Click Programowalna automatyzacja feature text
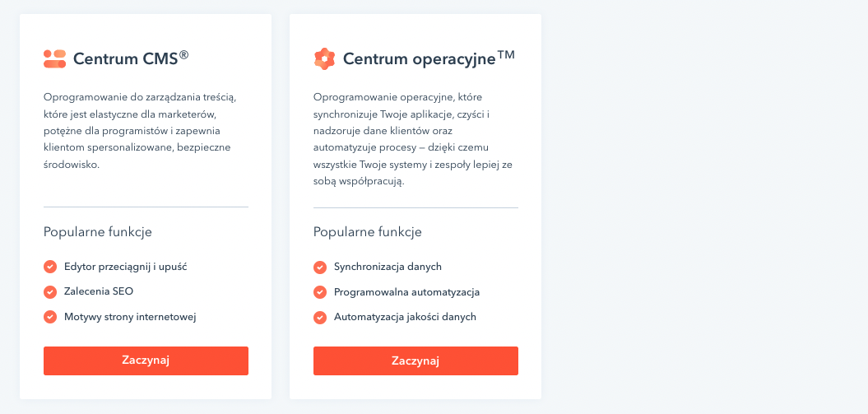Screen dimensions: 868x414 point(407,292)
